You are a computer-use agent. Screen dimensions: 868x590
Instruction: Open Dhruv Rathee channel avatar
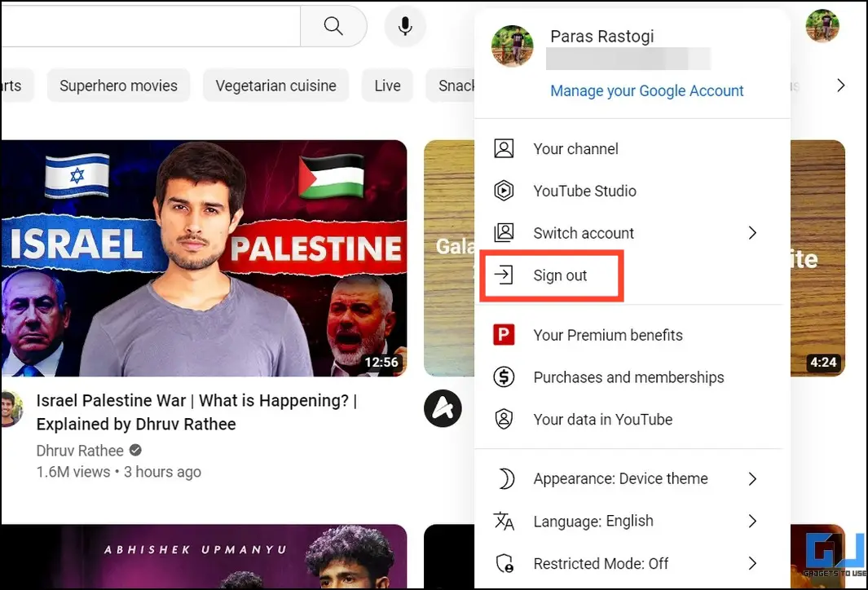point(11,408)
